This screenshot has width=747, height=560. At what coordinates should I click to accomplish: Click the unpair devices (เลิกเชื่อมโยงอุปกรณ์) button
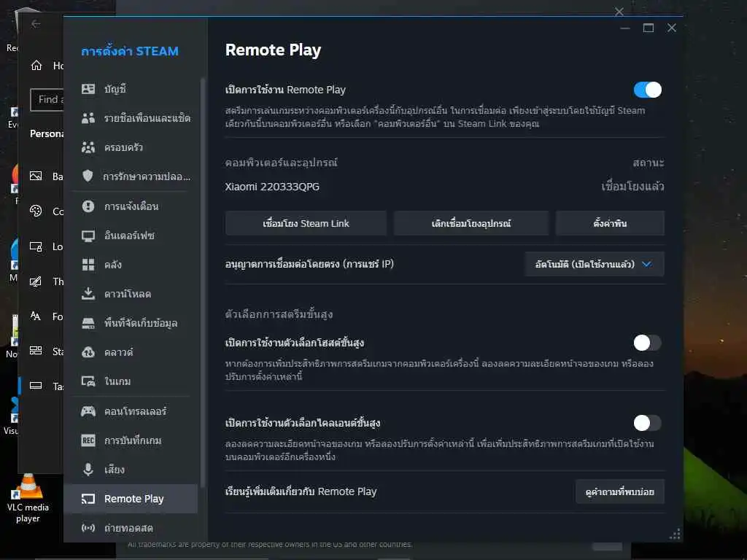pos(471,223)
